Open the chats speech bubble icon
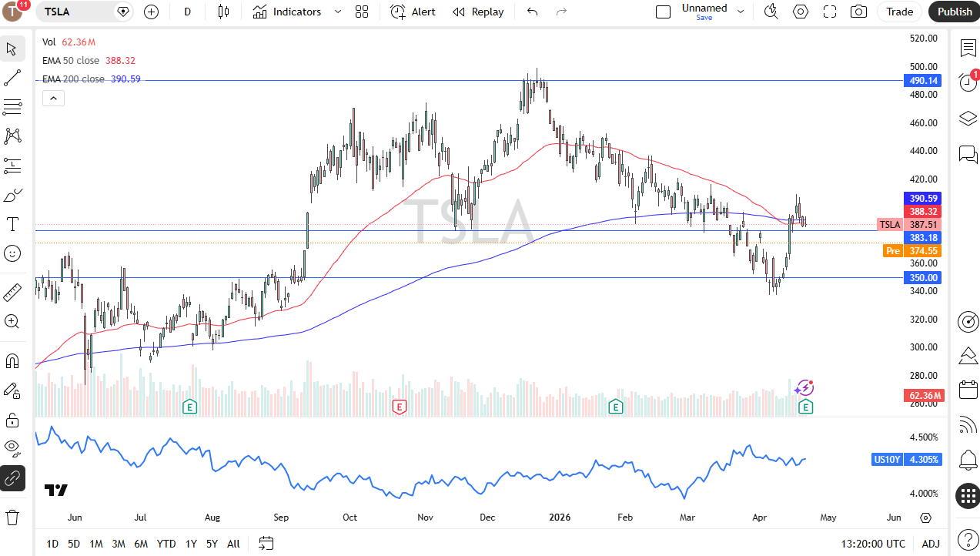980x556 pixels. coord(968,154)
